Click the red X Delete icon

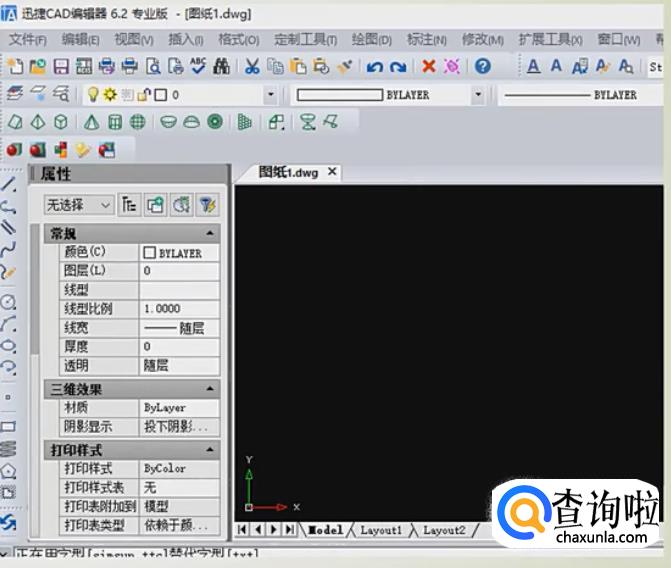[x=429, y=66]
